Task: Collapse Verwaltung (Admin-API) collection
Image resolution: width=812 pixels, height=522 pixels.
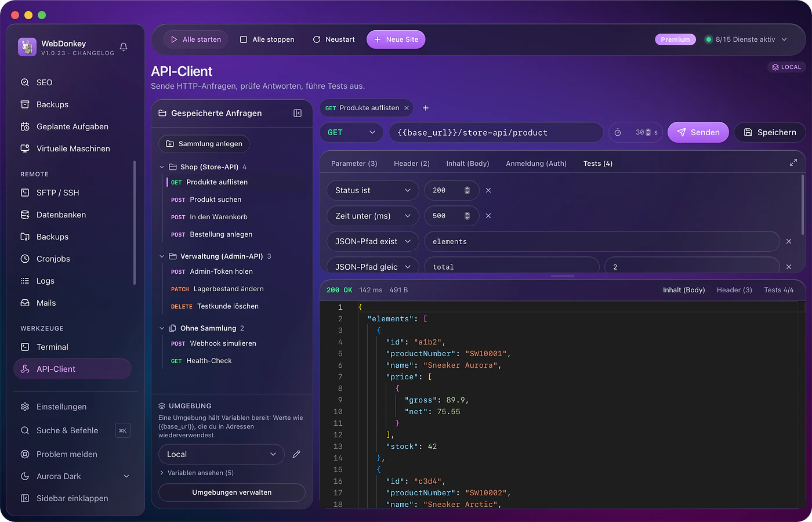Action: 162,256
